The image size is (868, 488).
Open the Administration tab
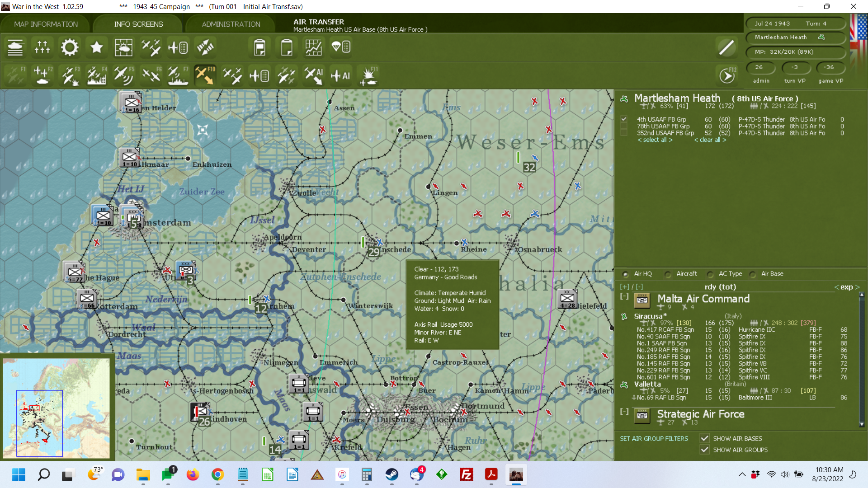pos(231,24)
